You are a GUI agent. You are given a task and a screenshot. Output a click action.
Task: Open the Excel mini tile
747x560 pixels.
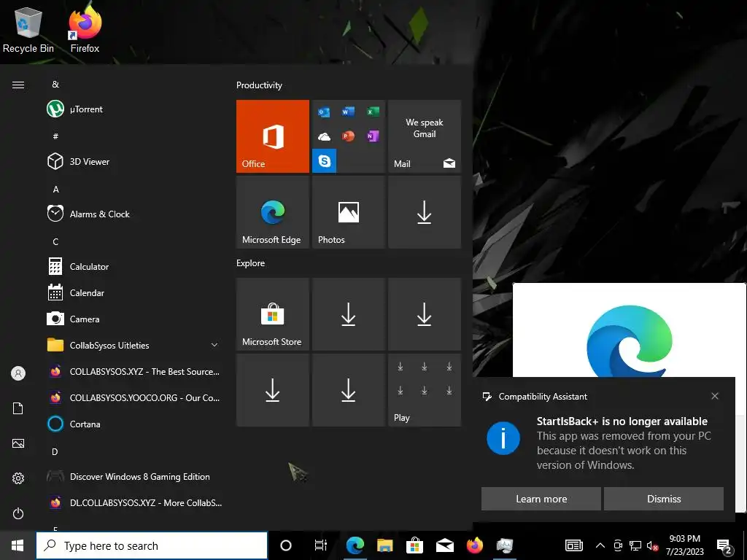tap(373, 112)
